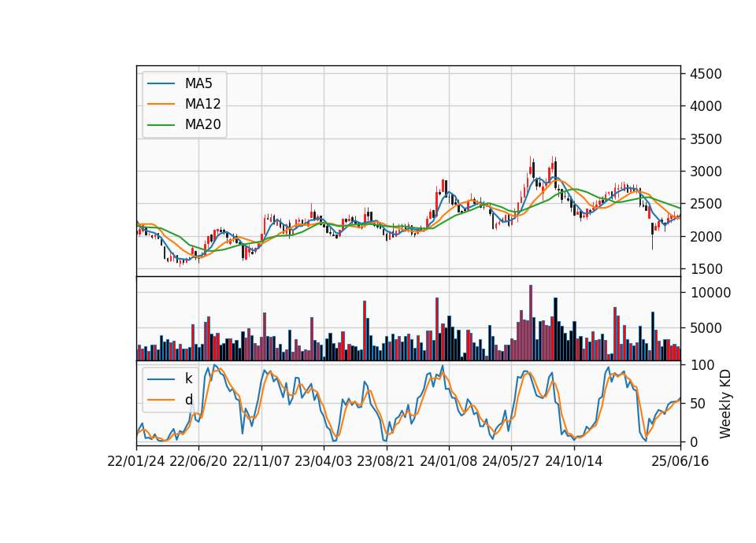Click the 5000 volume axis label

pos(706,328)
